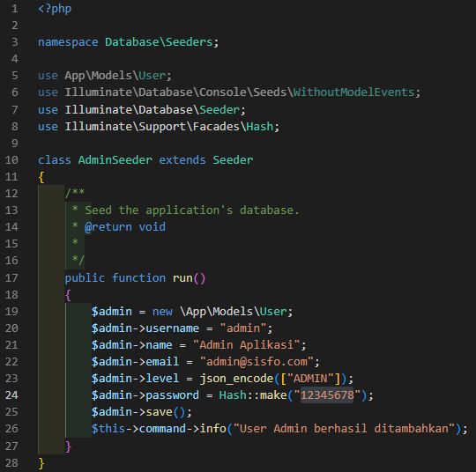Viewport: 476px width, 472px height.
Task: Click the 'AdminSeeder' class name
Action: pyautogui.click(x=115, y=160)
